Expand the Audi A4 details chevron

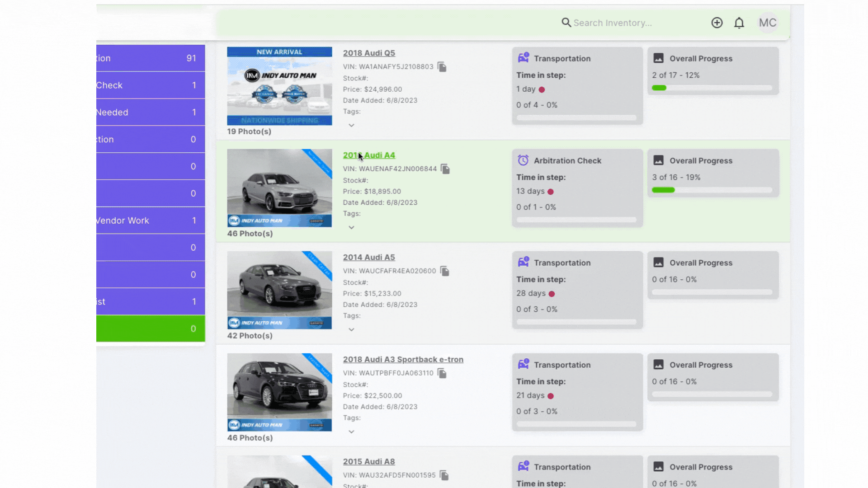click(x=351, y=227)
